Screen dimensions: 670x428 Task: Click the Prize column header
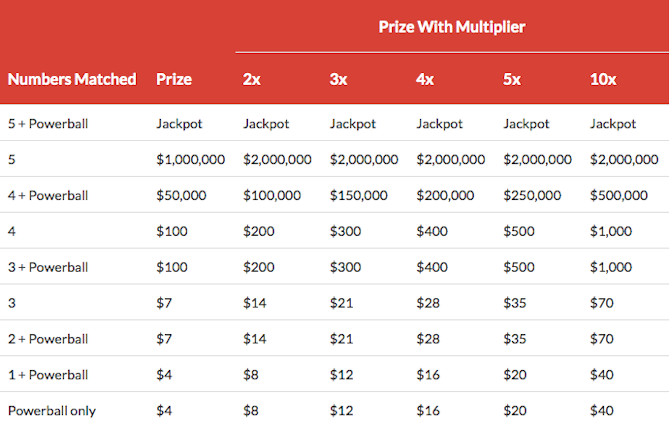[174, 79]
